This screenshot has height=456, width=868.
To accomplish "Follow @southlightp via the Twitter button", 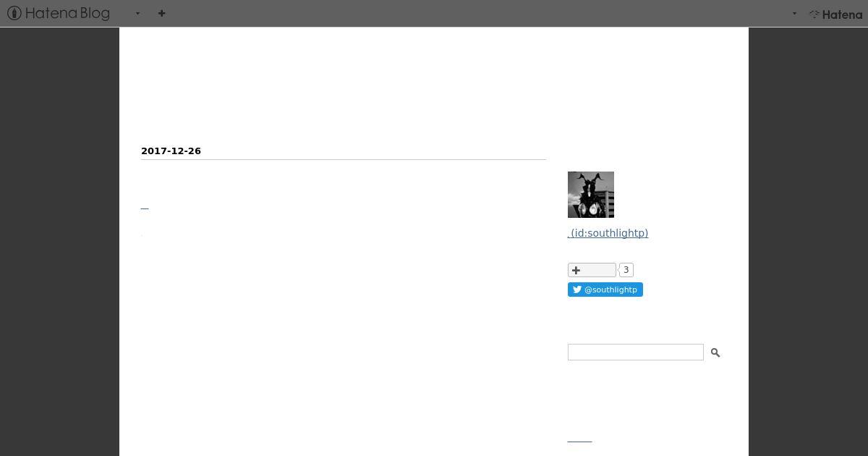I will [605, 290].
